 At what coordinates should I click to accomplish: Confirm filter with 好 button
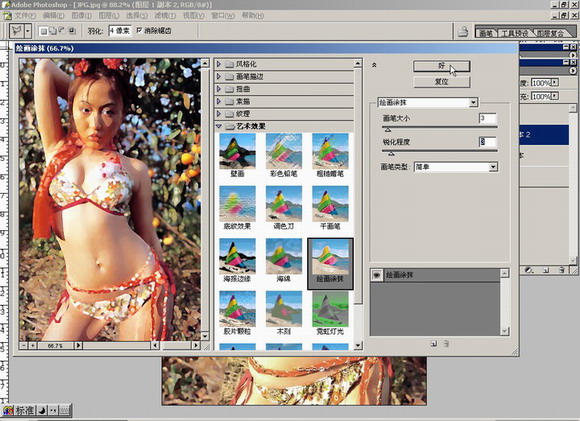pos(442,66)
